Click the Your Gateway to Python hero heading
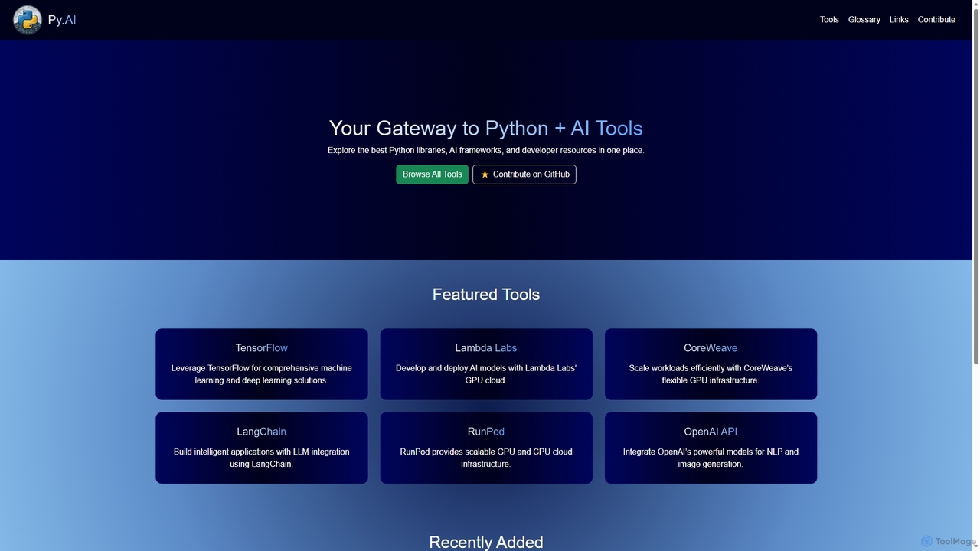This screenshot has width=980, height=551. [x=486, y=128]
